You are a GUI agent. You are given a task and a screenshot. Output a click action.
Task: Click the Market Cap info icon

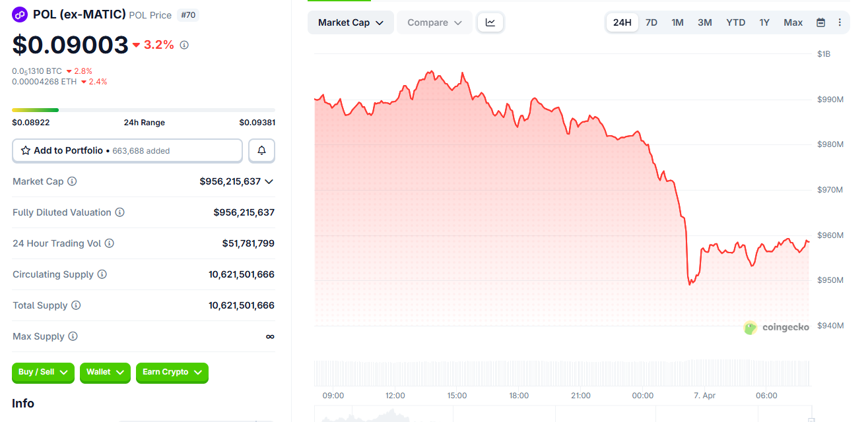pyautogui.click(x=72, y=181)
